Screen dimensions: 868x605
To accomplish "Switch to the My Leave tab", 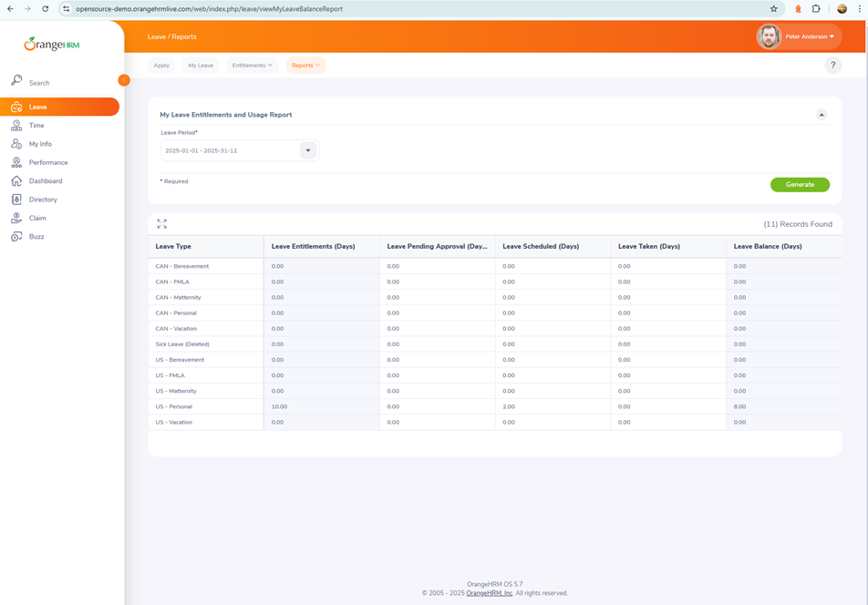I will point(201,66).
